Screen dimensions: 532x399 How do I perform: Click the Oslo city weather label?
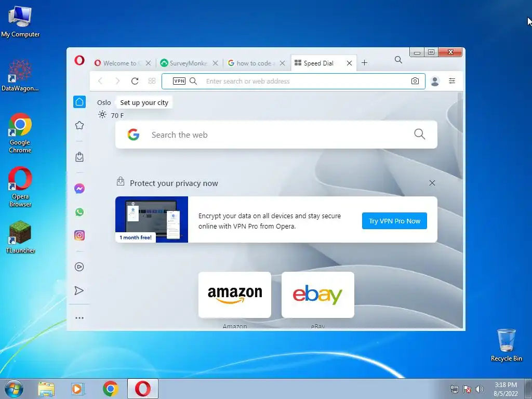[104, 102]
